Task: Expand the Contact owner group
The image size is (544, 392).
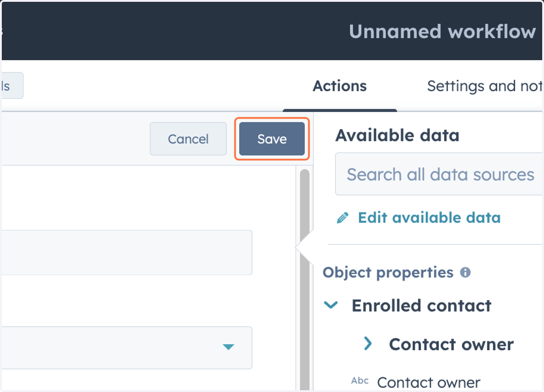Action: (x=368, y=344)
